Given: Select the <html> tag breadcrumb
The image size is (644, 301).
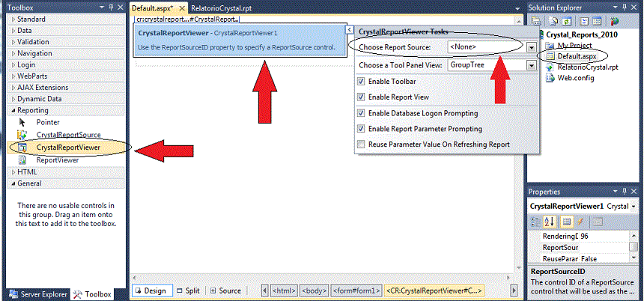Looking at the screenshot, I should tap(285, 291).
